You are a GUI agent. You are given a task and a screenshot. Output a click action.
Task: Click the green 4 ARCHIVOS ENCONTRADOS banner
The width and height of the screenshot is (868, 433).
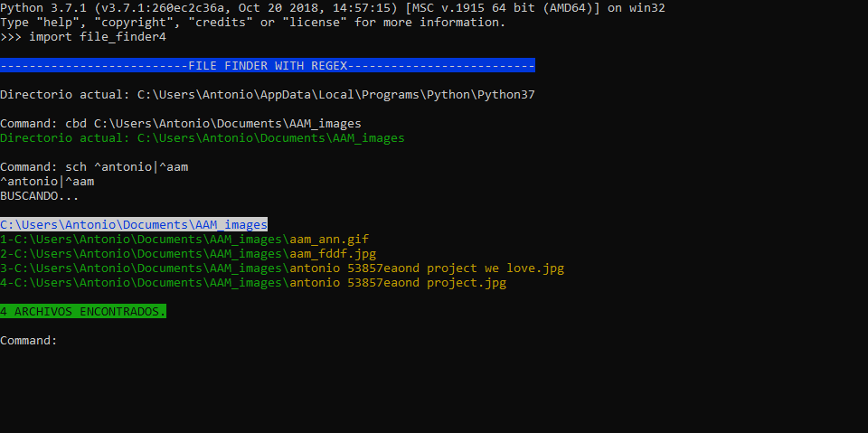(x=83, y=311)
